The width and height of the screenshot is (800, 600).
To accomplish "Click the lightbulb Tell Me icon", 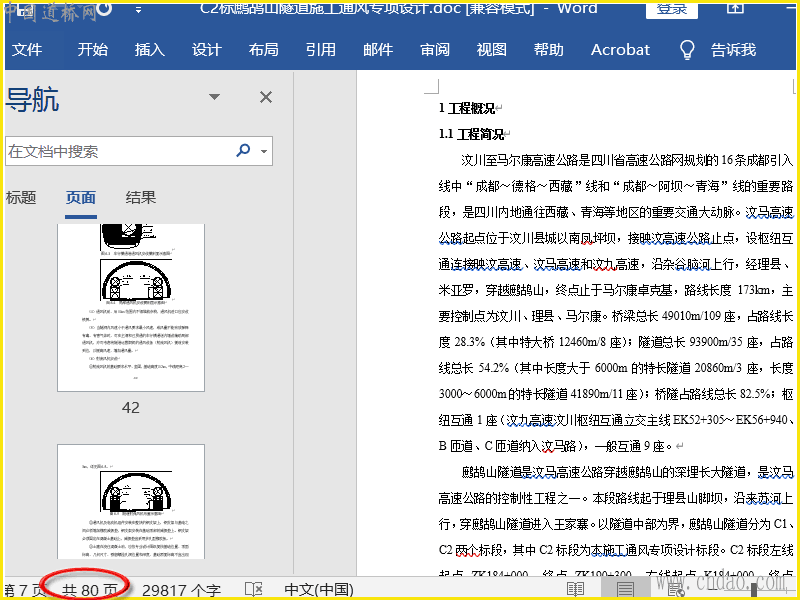I will click(x=687, y=49).
